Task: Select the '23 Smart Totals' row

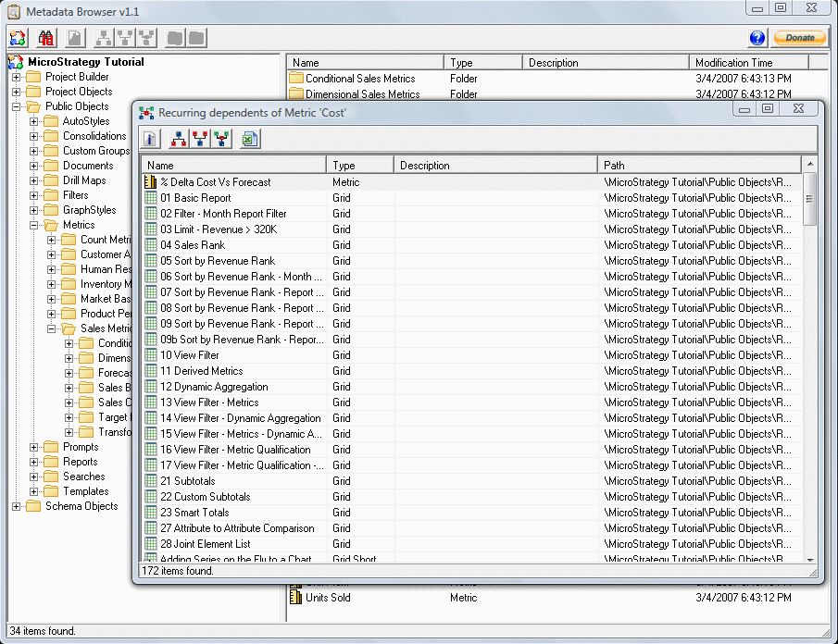Action: 472,513
